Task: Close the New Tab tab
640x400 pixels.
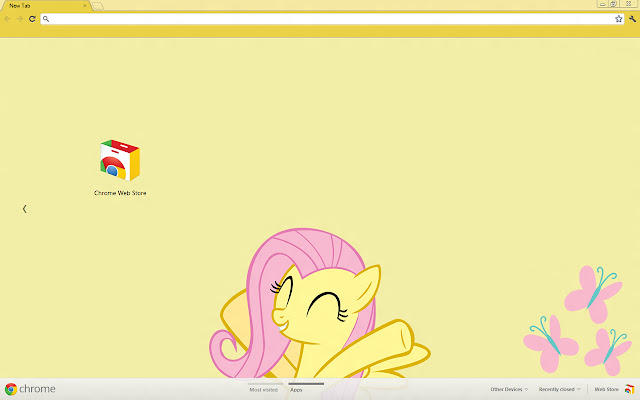Action: (x=85, y=6)
